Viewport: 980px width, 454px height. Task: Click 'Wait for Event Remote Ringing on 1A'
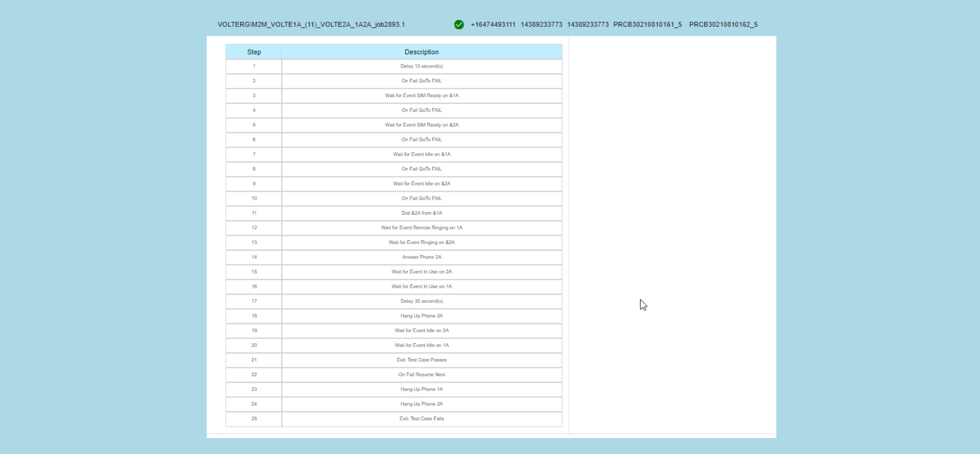pos(422,228)
